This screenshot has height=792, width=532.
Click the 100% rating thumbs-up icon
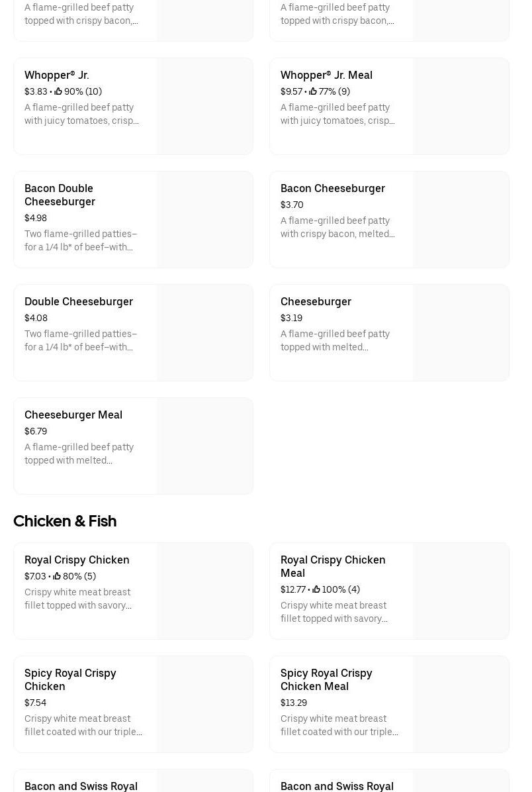click(x=316, y=589)
